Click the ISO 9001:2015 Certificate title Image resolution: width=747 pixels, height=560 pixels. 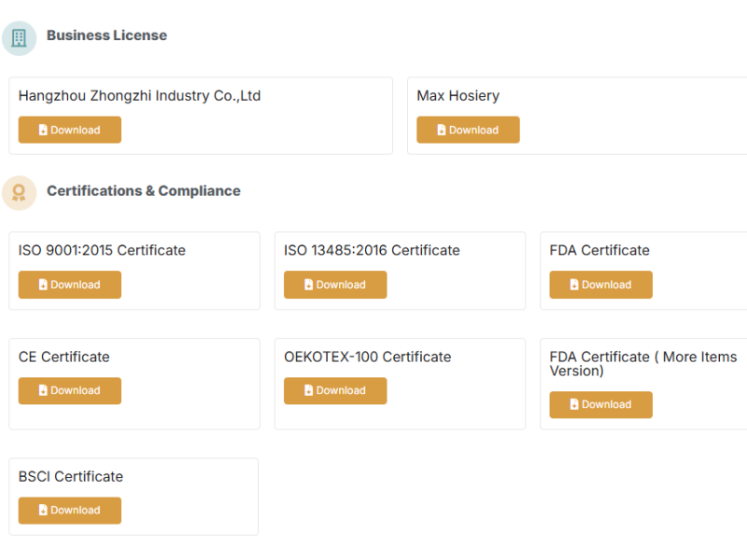click(x=102, y=250)
